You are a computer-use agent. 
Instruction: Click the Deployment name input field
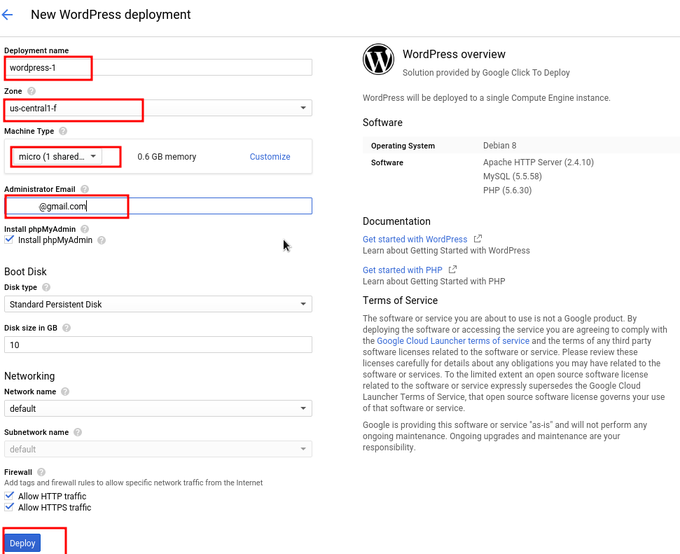(158, 68)
